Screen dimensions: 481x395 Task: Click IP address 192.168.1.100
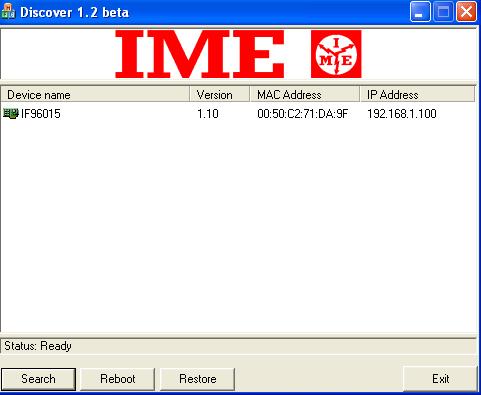click(x=402, y=114)
